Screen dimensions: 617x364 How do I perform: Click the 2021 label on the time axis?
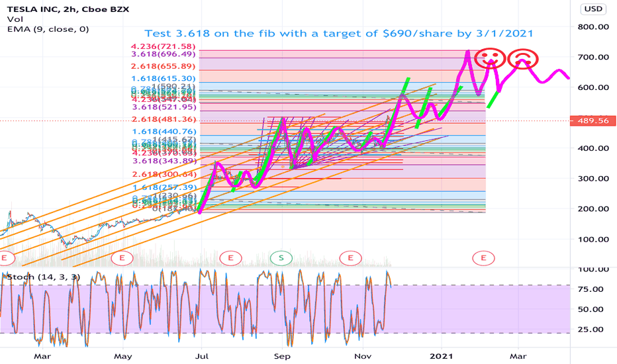(x=442, y=357)
